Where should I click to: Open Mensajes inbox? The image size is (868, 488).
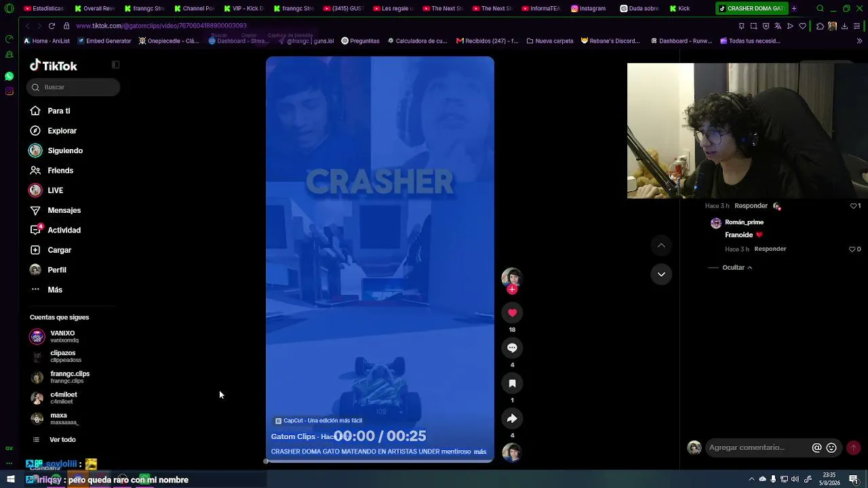coord(56,210)
